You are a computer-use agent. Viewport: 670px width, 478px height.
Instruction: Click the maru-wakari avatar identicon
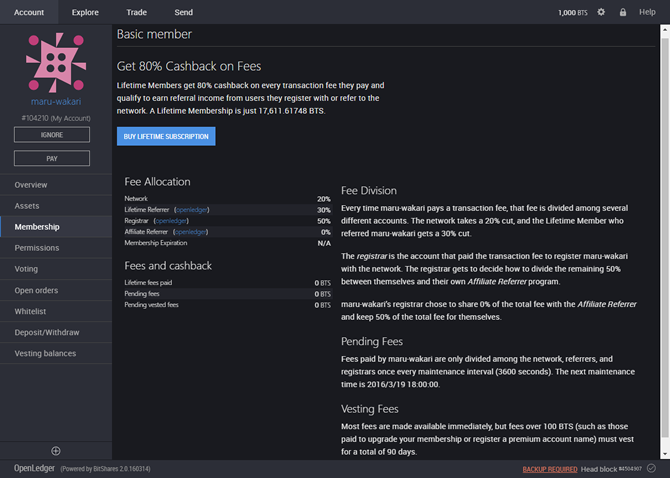(56, 61)
